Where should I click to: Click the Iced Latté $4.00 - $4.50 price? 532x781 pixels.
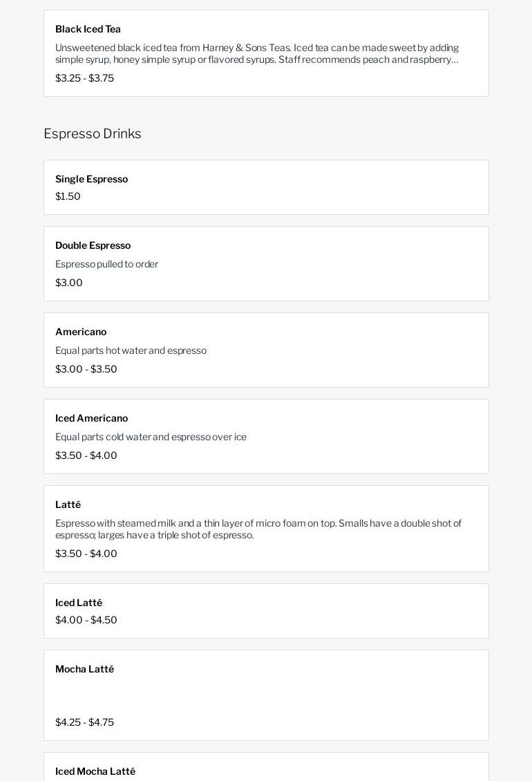coord(86,620)
